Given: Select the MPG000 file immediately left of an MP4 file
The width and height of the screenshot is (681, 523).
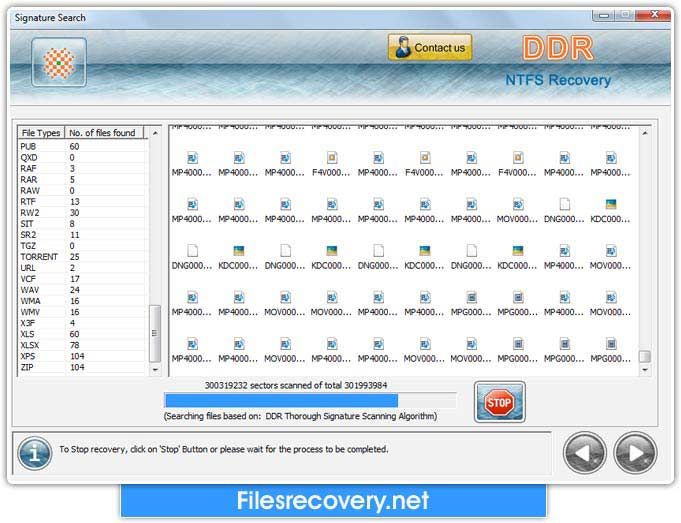Looking at the screenshot, I should pyautogui.click(x=517, y=303).
